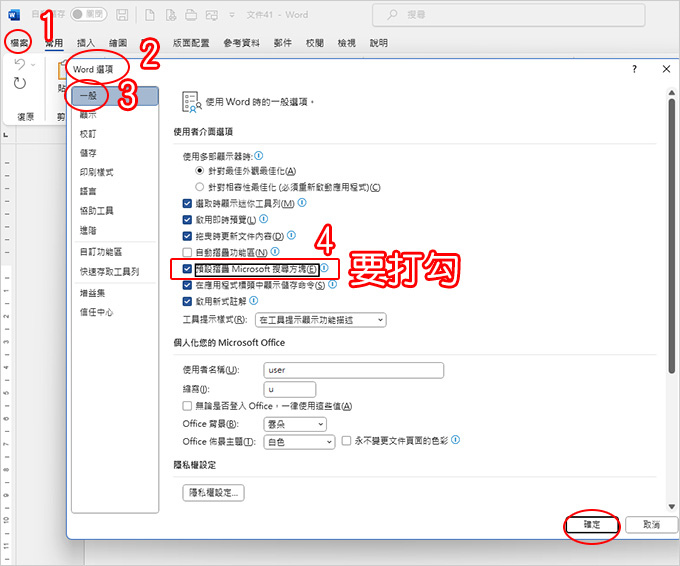Click info icon beside 使用多部顯示器時
The image size is (680, 566).
[259, 155]
